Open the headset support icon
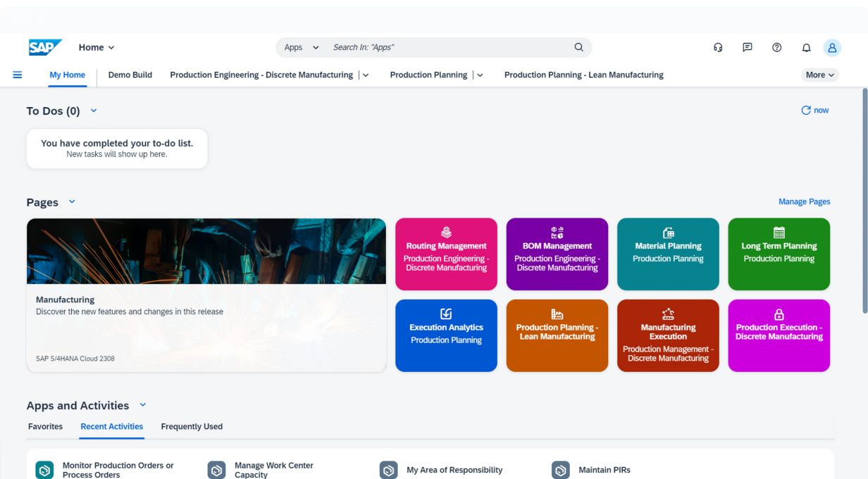This screenshot has height=479, width=868. coord(718,47)
